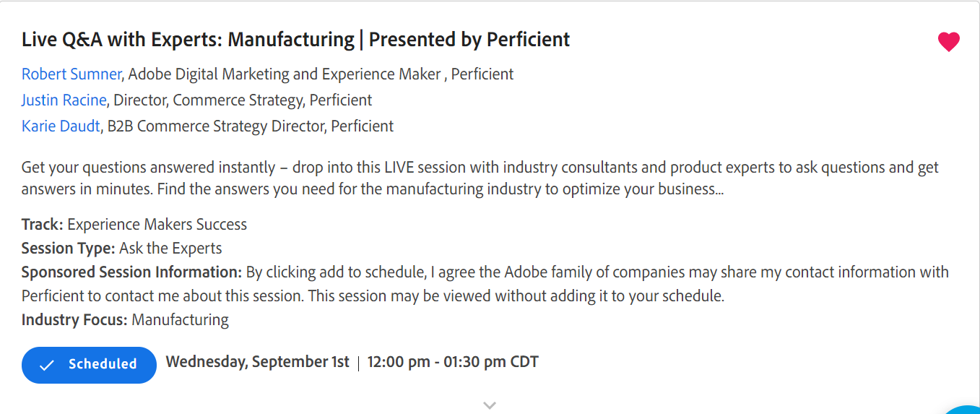Click the truncated session description paragraph
980x414 pixels.
[x=480, y=178]
